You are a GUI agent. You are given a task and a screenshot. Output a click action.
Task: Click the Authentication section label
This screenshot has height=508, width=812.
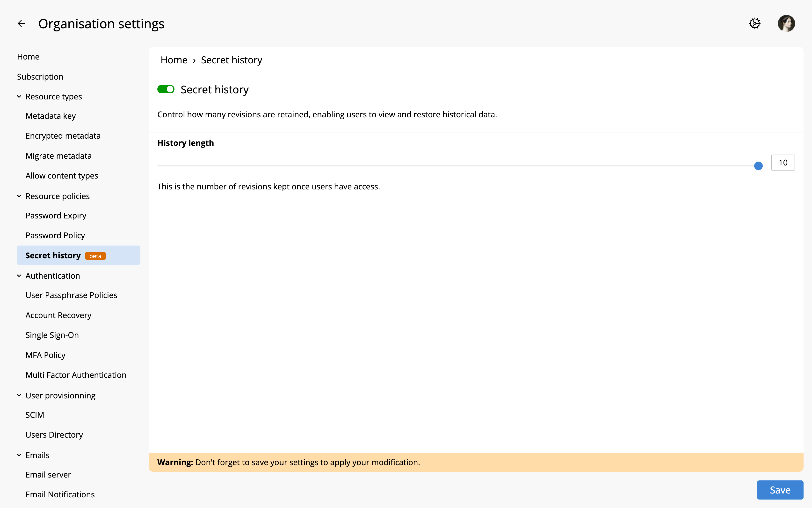[53, 276]
